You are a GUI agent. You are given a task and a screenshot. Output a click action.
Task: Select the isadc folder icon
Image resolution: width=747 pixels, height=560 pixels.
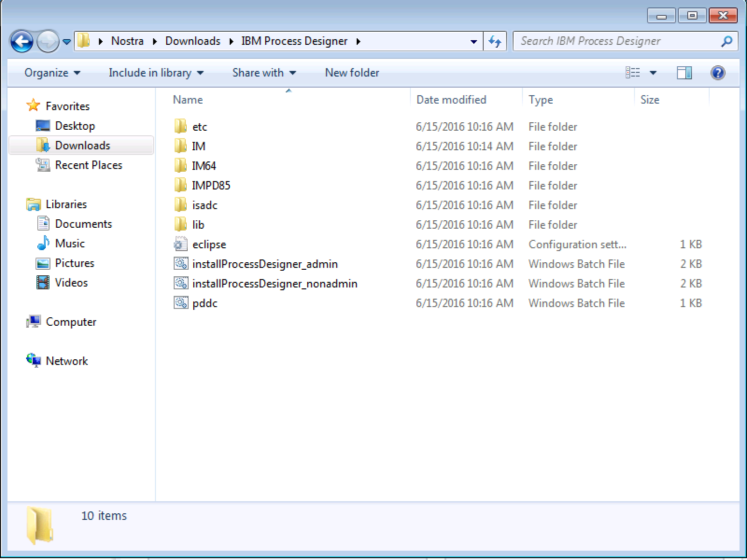(x=180, y=205)
